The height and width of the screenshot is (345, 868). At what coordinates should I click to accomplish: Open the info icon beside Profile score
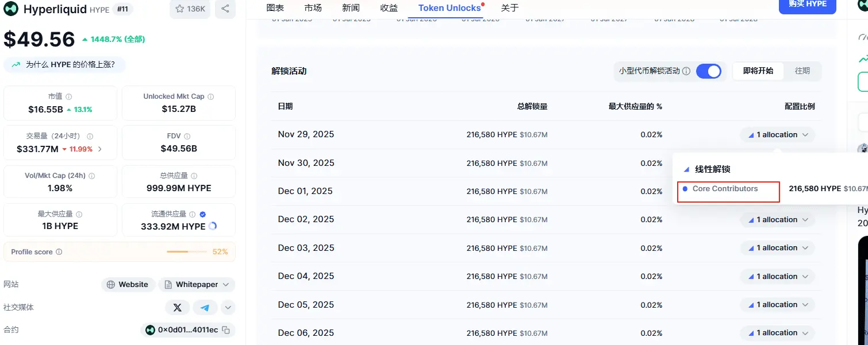59,252
